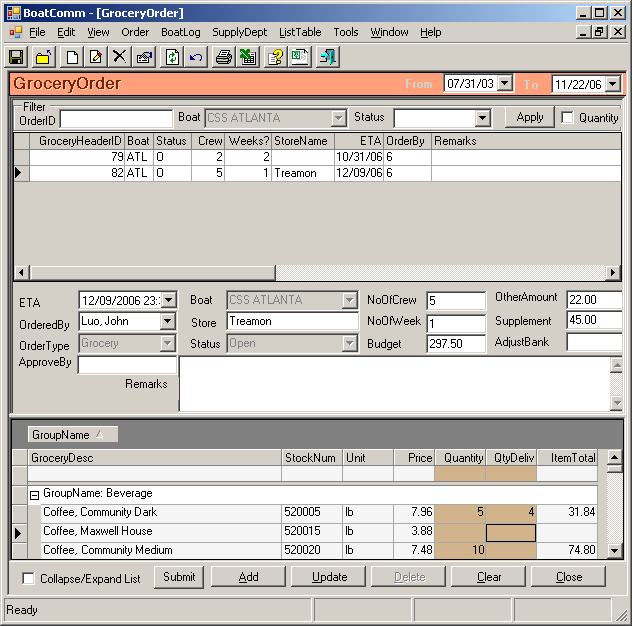Click the Add button
The image size is (632, 626).
point(248,577)
